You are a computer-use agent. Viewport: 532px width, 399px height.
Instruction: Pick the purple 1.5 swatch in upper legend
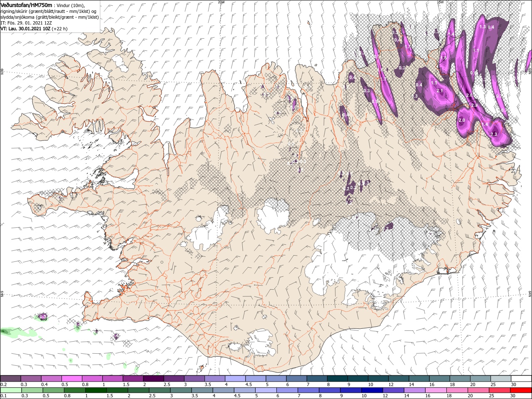coord(133,379)
